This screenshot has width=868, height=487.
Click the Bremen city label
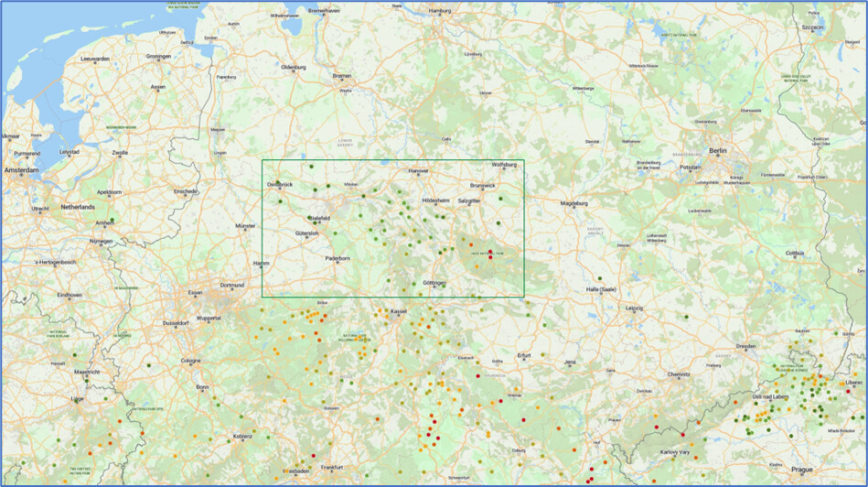[x=342, y=76]
